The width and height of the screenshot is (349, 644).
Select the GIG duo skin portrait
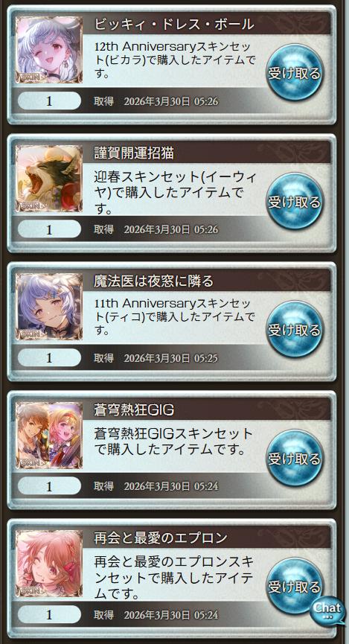pyautogui.click(x=49, y=436)
